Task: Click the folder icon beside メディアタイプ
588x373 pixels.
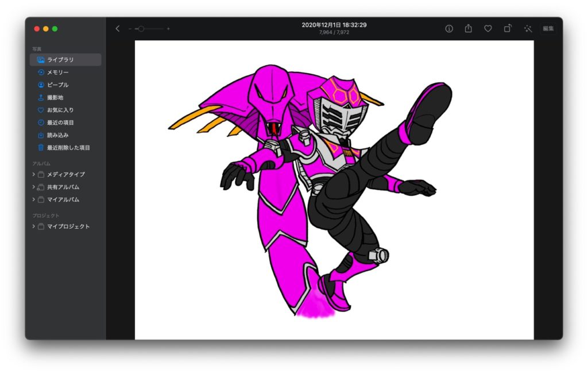Action: tap(41, 175)
